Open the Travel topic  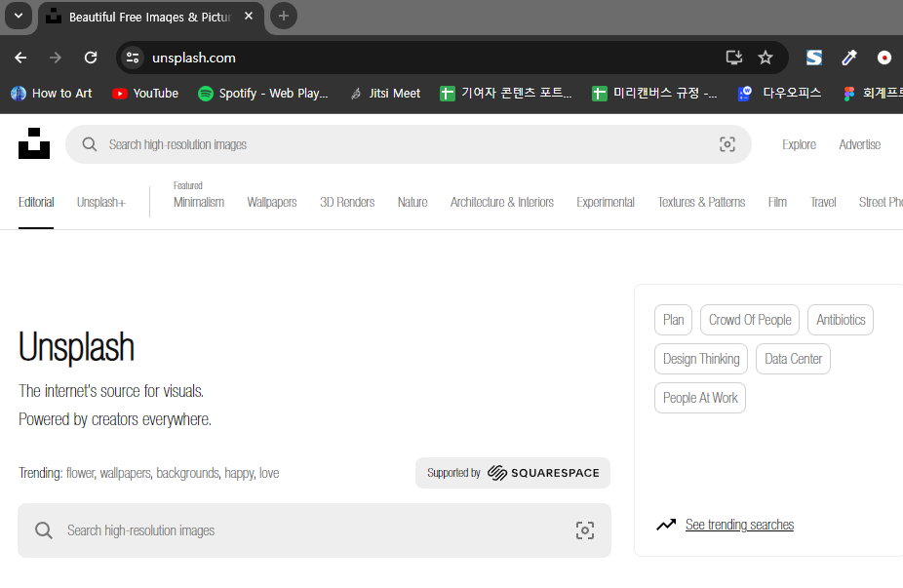(x=823, y=202)
